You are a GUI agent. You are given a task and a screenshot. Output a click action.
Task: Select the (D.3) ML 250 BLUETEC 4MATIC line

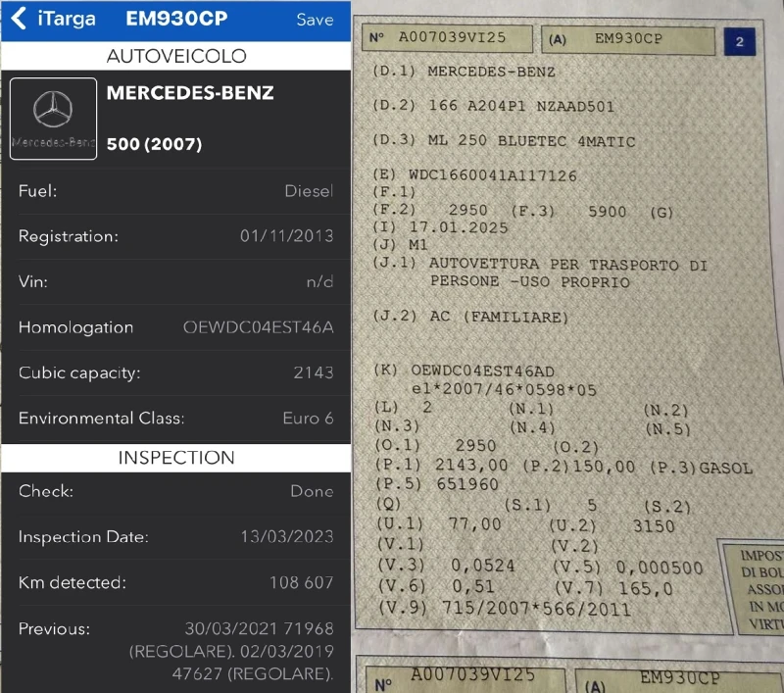[x=504, y=140]
